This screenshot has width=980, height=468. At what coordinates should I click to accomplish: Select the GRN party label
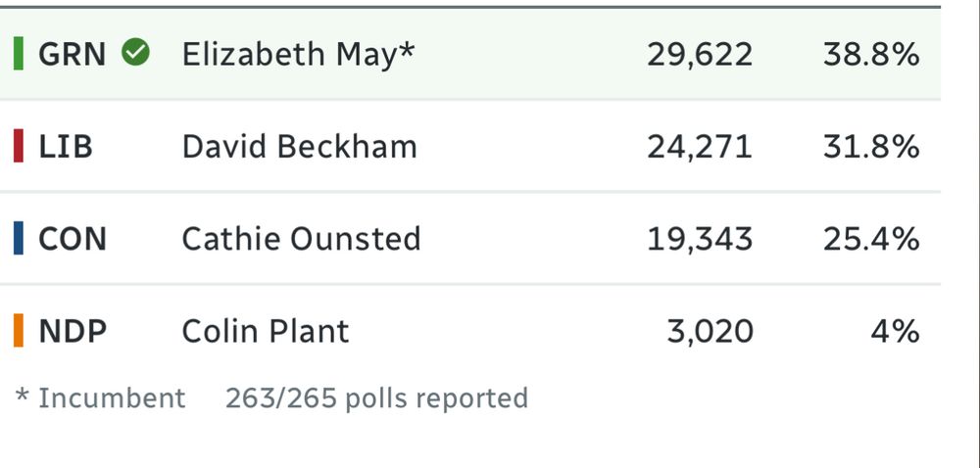click(72, 54)
